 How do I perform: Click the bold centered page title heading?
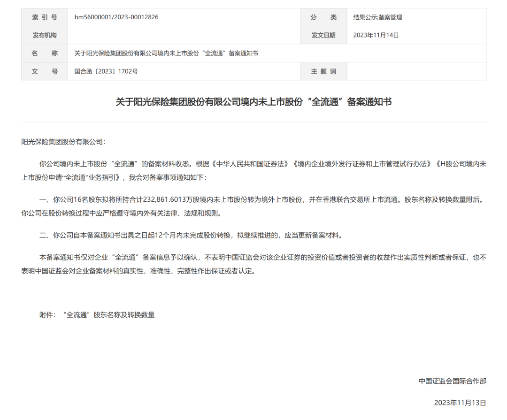coord(253,102)
